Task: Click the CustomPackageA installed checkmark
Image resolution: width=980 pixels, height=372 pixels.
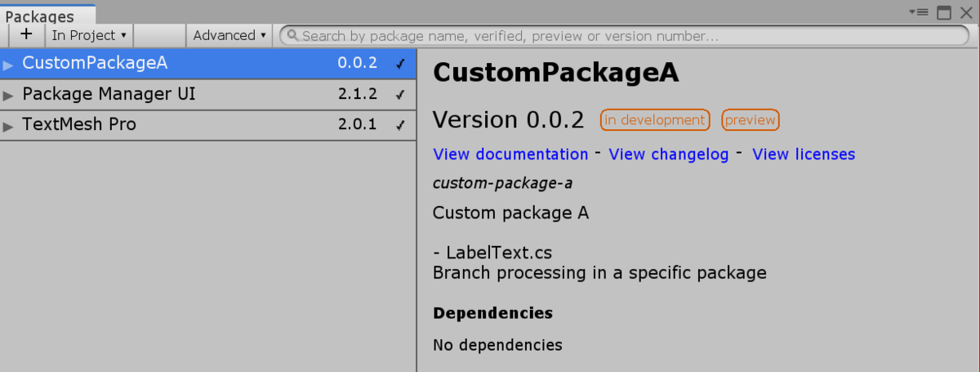Action: pos(399,63)
